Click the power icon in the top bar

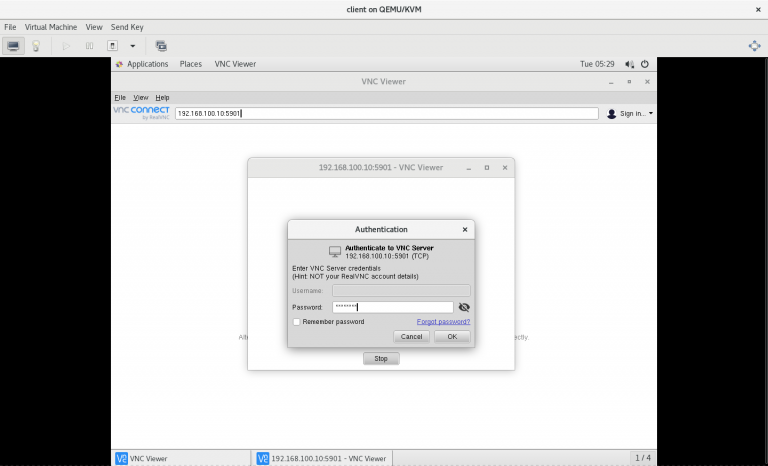click(x=645, y=64)
